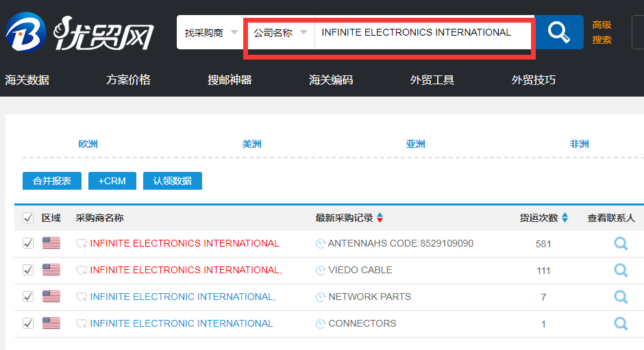Viewport: 644px width, 350px height.
Task: Click the 采购商名称 column header
Action: click(99, 218)
